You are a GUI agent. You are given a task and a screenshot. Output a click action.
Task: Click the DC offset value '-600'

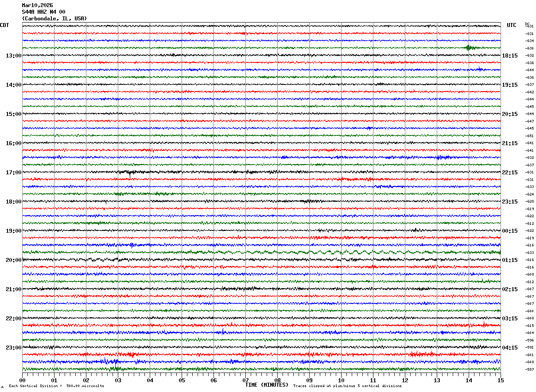(x=529, y=311)
